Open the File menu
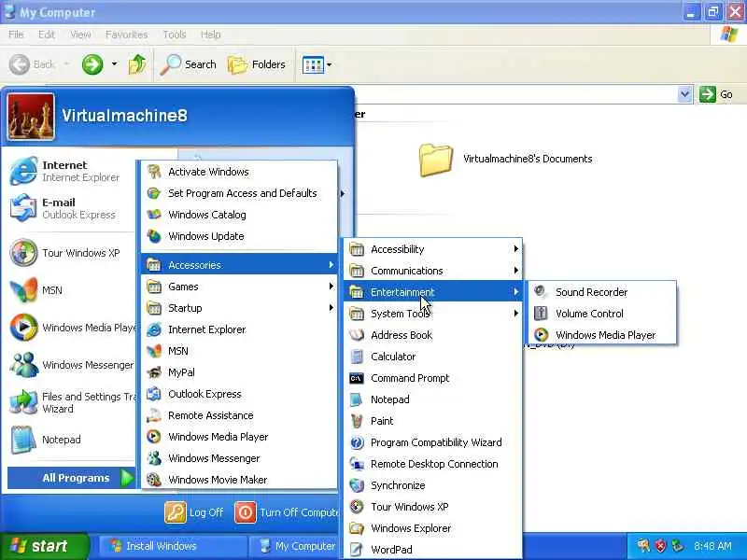This screenshot has height=560, width=747. click(16, 35)
